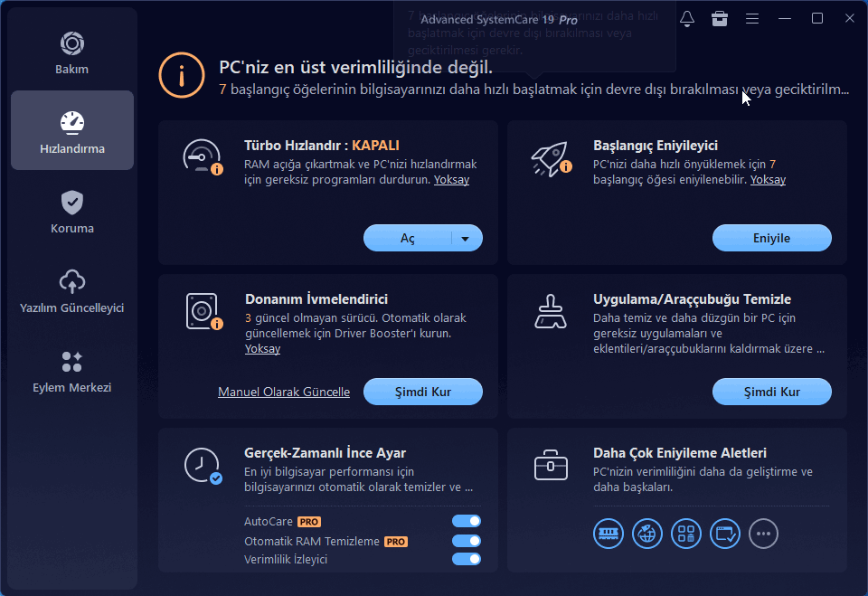Viewport: 868px width, 596px height.
Task: Click the Başlangıç Eniyileyici rocket icon
Action: (x=552, y=158)
